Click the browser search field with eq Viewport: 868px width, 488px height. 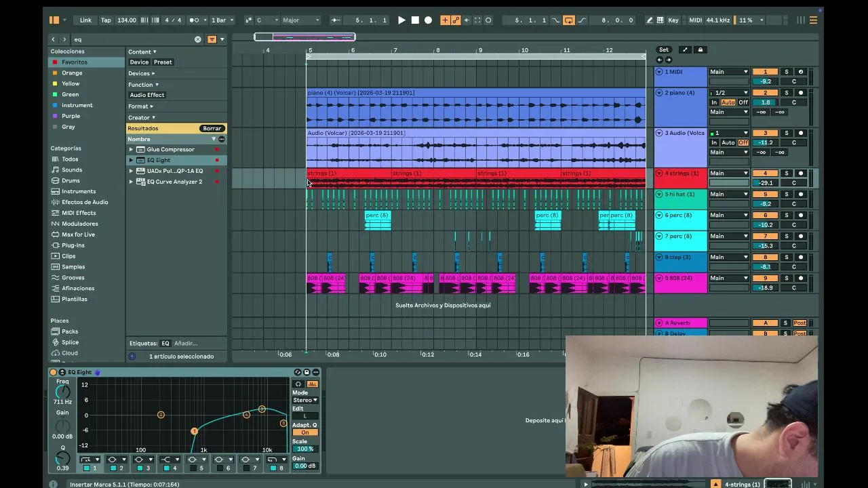(x=132, y=39)
